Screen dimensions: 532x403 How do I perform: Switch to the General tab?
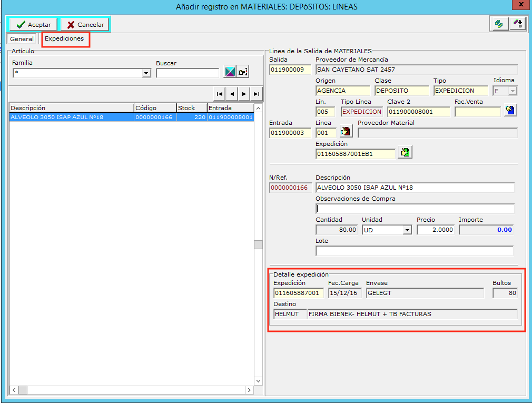(22, 39)
